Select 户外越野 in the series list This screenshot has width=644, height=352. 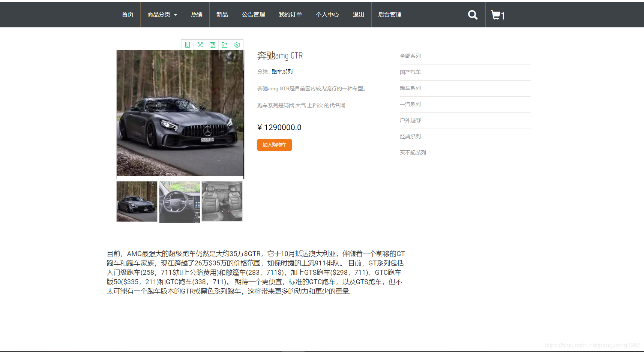tap(410, 120)
